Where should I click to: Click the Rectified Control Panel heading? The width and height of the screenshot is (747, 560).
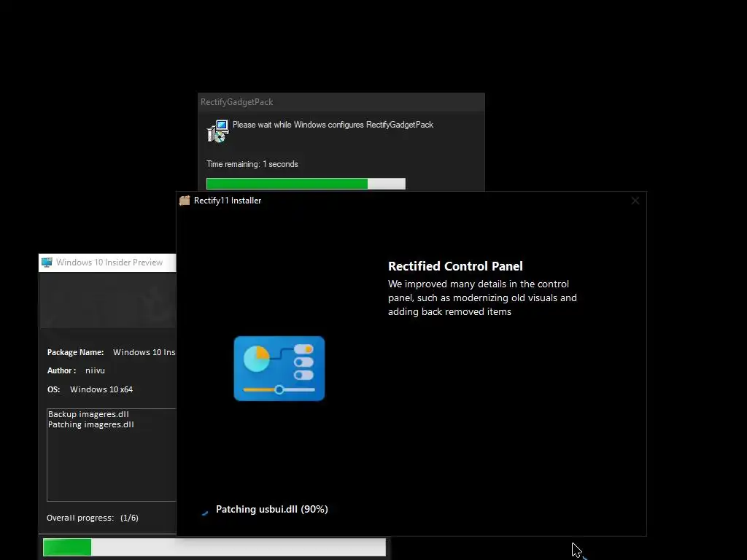point(455,266)
